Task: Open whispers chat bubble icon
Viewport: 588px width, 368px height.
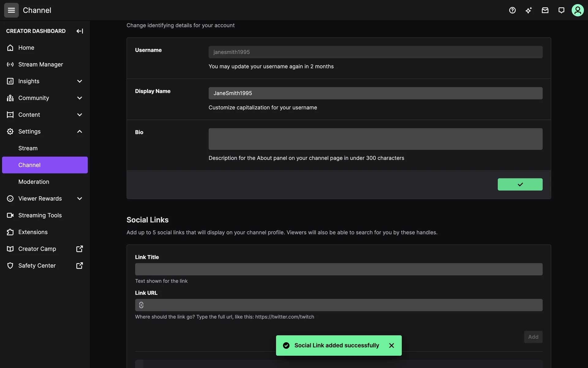Action: 561,10
